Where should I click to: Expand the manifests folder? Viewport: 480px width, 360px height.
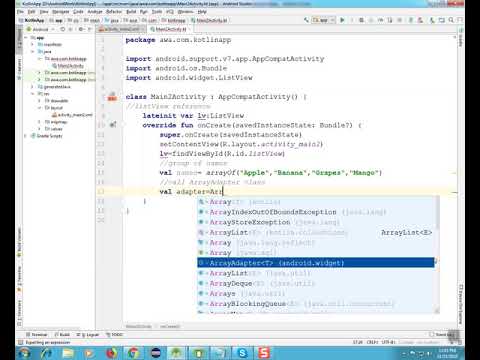32,45
